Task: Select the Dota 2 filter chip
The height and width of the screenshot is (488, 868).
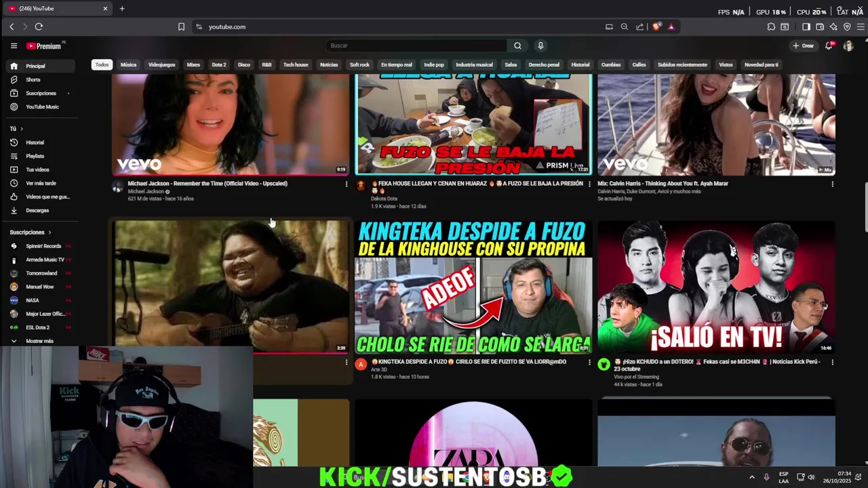Action: [x=218, y=64]
